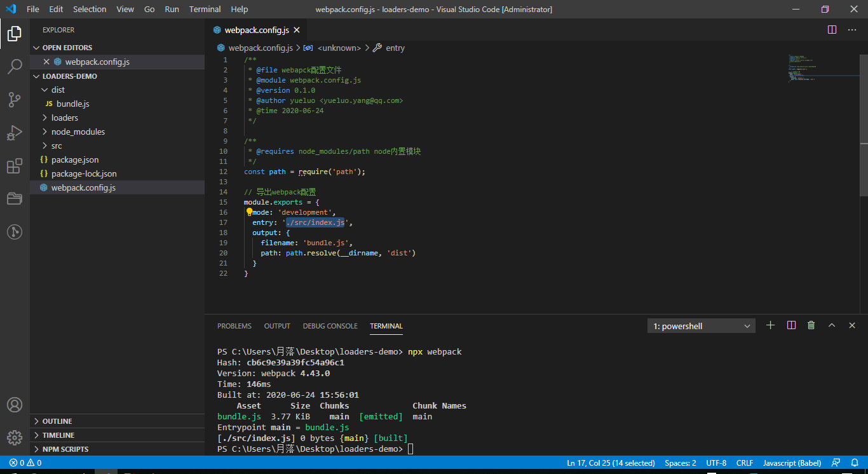Toggle indentation setting Spaces: 2
This screenshot has width=868, height=474.
(x=680, y=463)
